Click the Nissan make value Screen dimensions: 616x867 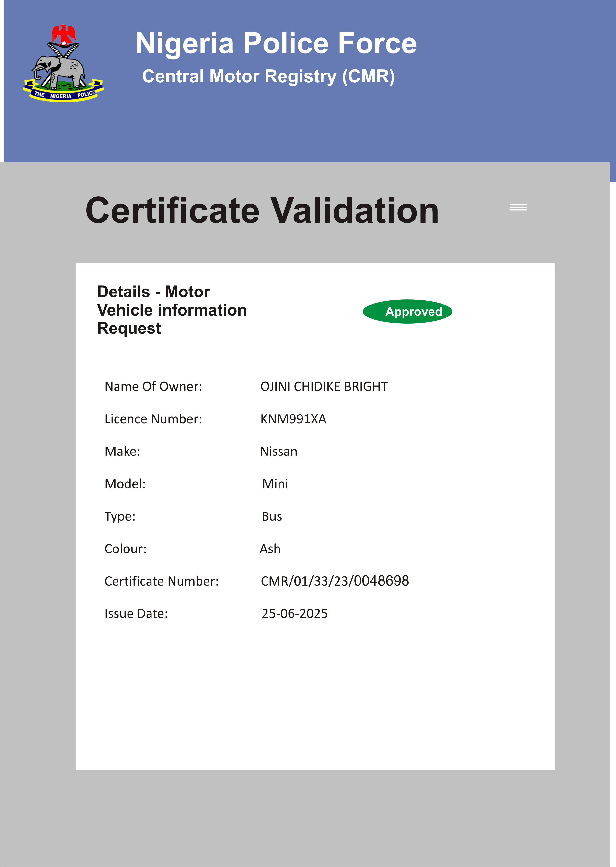click(x=279, y=451)
